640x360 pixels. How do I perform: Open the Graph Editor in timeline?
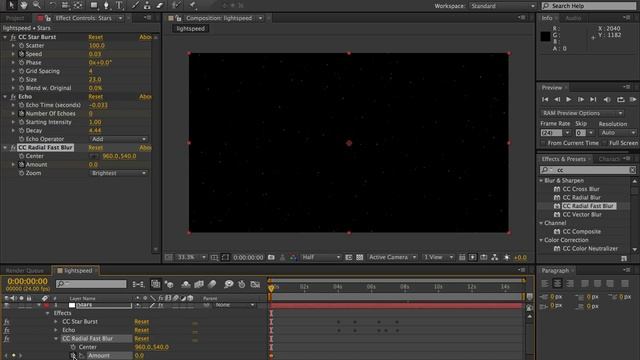pyautogui.click(x=255, y=284)
